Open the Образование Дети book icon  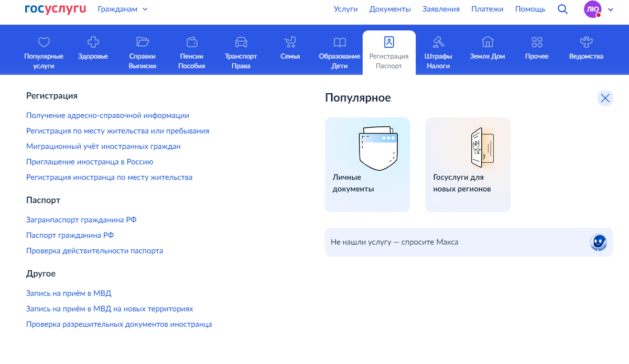pos(340,42)
